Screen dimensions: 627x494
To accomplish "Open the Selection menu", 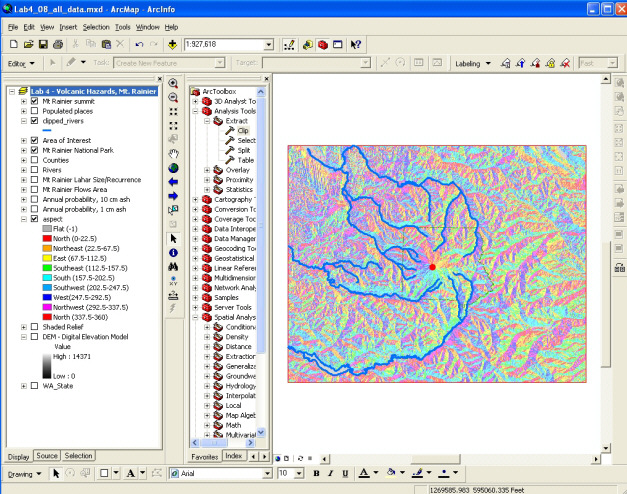I will pos(96,27).
